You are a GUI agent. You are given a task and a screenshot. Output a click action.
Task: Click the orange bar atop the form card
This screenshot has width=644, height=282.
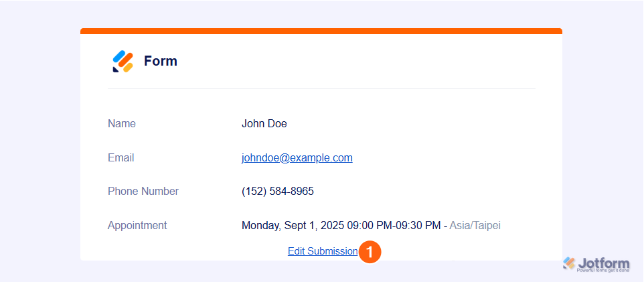point(321,31)
